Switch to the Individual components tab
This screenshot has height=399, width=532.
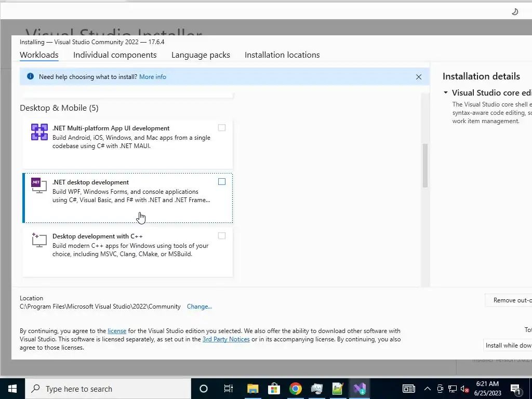(x=115, y=55)
